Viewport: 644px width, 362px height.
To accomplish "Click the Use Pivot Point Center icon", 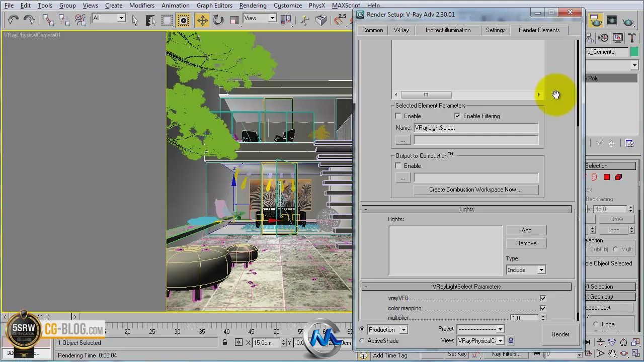I will click(285, 20).
